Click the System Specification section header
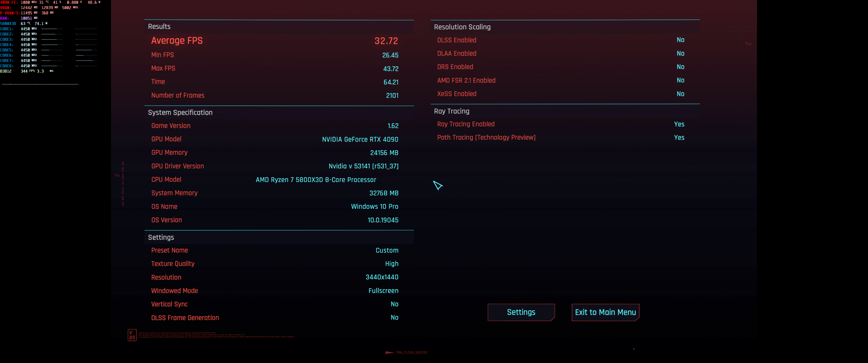868x363 pixels. click(180, 112)
